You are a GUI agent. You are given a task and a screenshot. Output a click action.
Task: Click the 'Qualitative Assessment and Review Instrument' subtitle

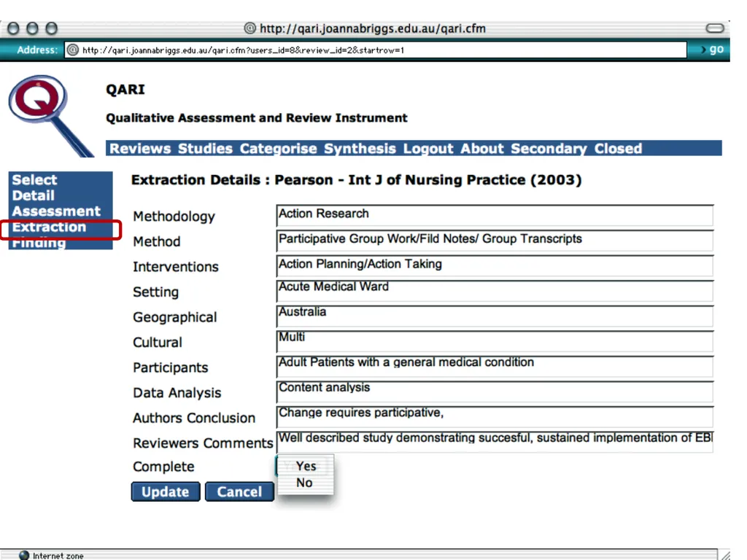pyautogui.click(x=256, y=118)
